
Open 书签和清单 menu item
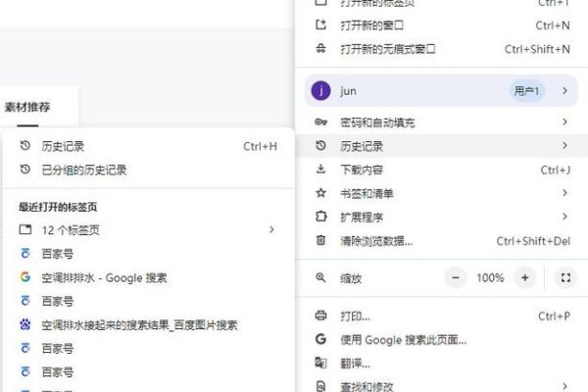[441, 194]
